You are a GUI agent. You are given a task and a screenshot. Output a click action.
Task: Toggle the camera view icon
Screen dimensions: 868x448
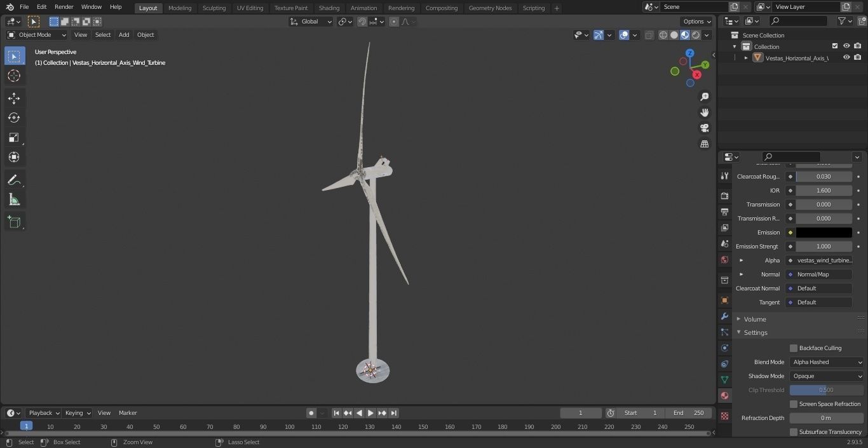tap(704, 128)
